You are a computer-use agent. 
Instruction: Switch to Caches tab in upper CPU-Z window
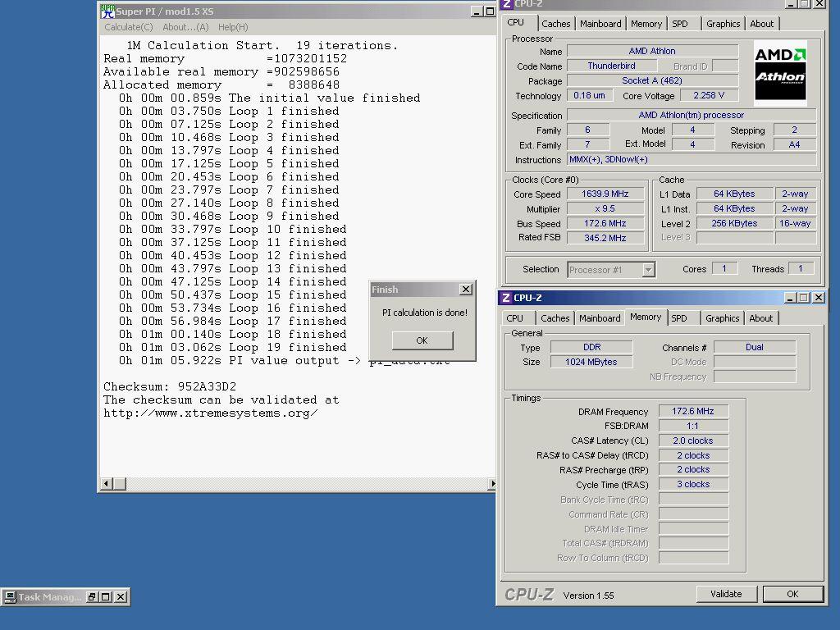pyautogui.click(x=555, y=24)
